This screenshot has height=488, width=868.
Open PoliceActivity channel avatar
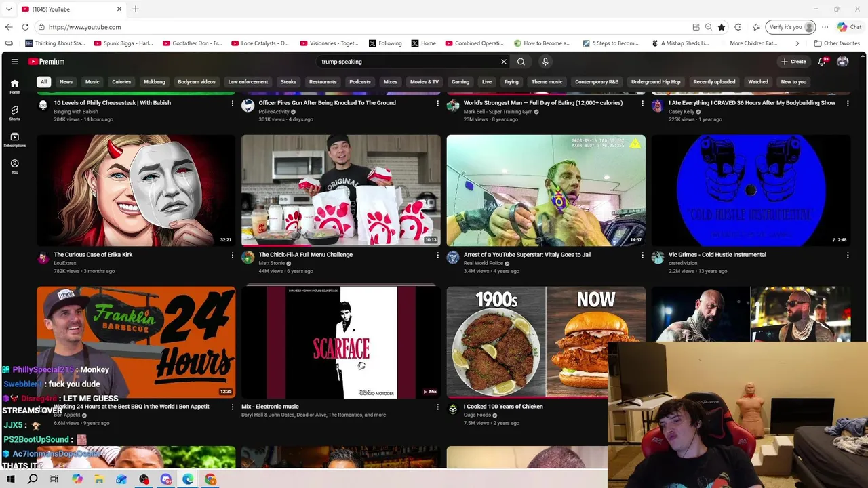coord(248,106)
